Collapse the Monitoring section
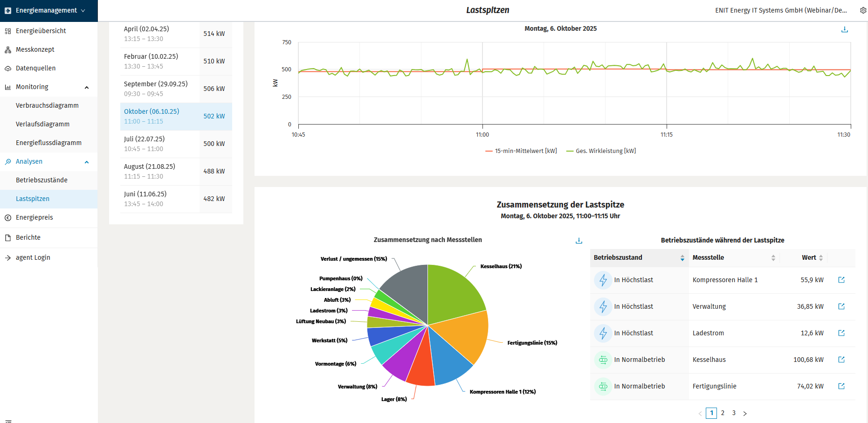This screenshot has width=868, height=423. [x=86, y=87]
